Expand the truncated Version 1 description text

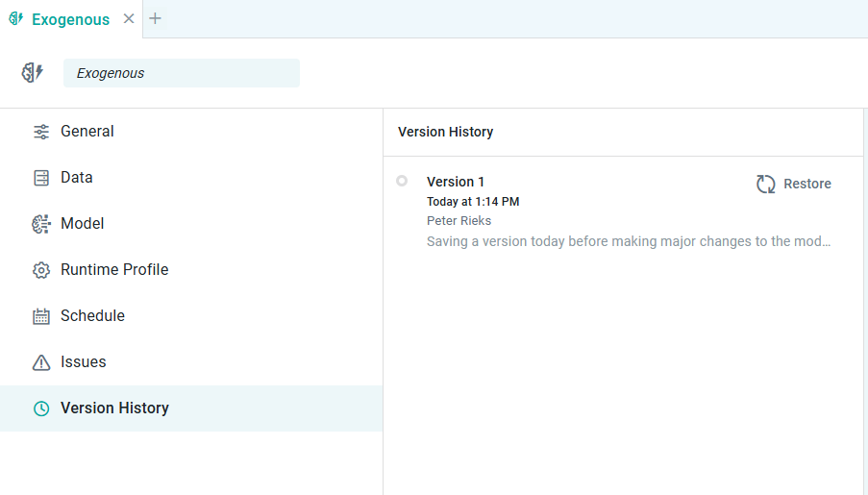pyautogui.click(x=629, y=241)
